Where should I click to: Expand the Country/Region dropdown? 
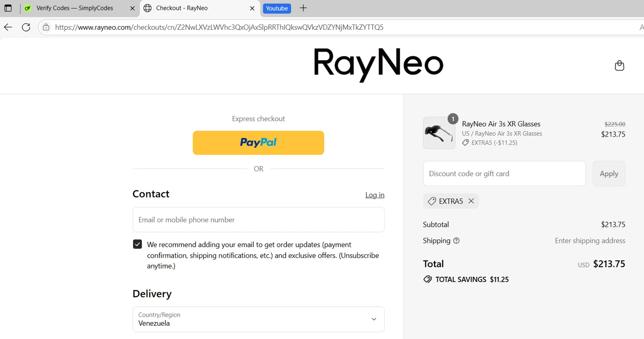tap(258, 319)
